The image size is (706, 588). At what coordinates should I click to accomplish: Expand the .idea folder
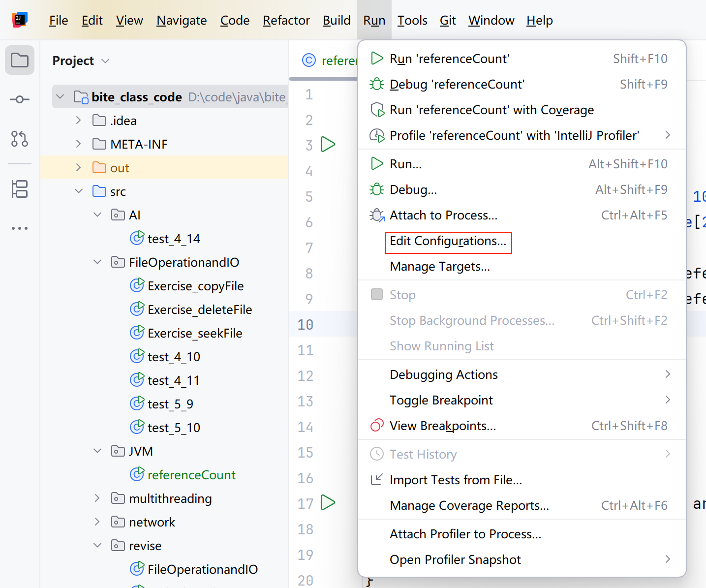pos(79,120)
